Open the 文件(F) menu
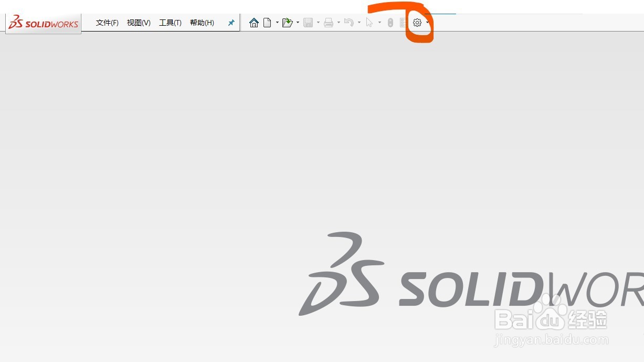The height and width of the screenshot is (362, 644). (107, 23)
